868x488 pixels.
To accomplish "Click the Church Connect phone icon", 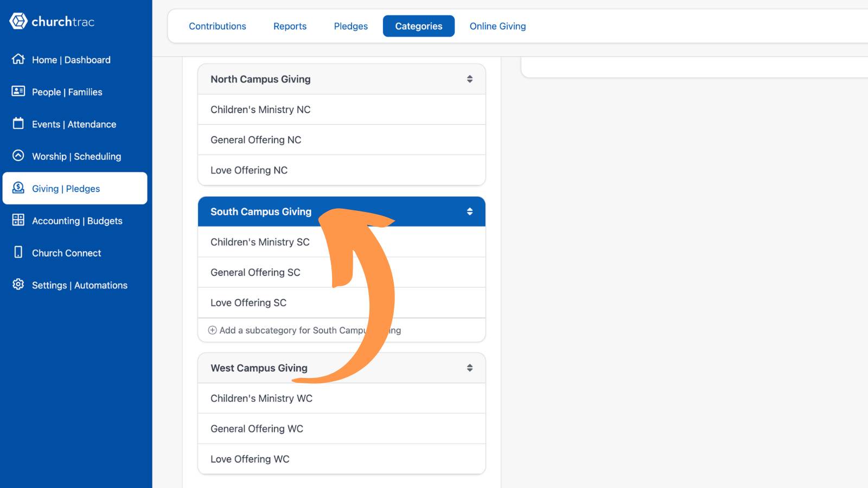I will 18,252.
